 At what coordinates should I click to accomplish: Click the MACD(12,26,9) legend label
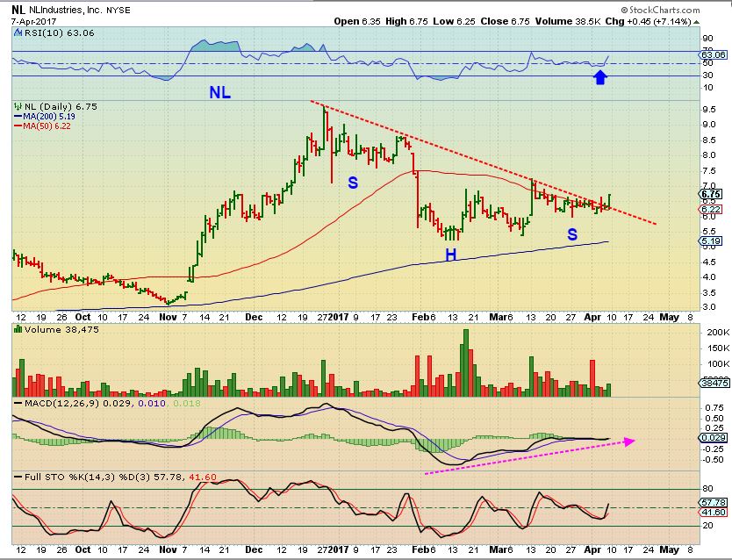[61, 403]
